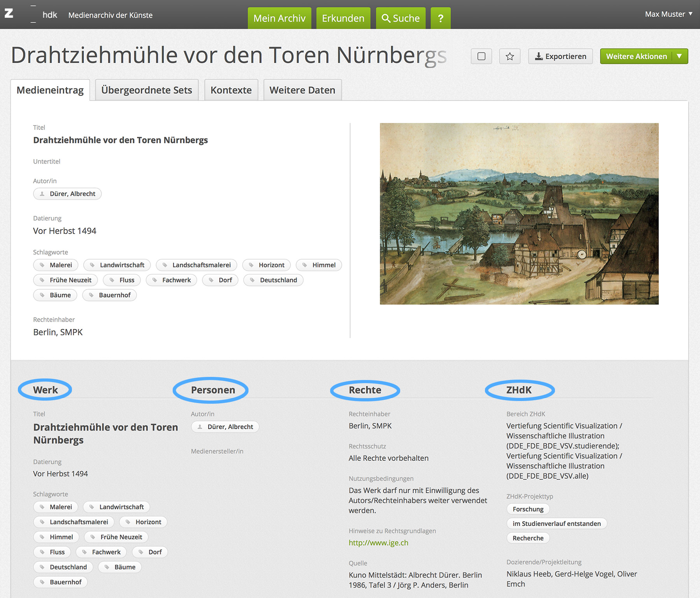
Task: Click the tag icon on Bauernhof keyword
Action: tap(91, 295)
